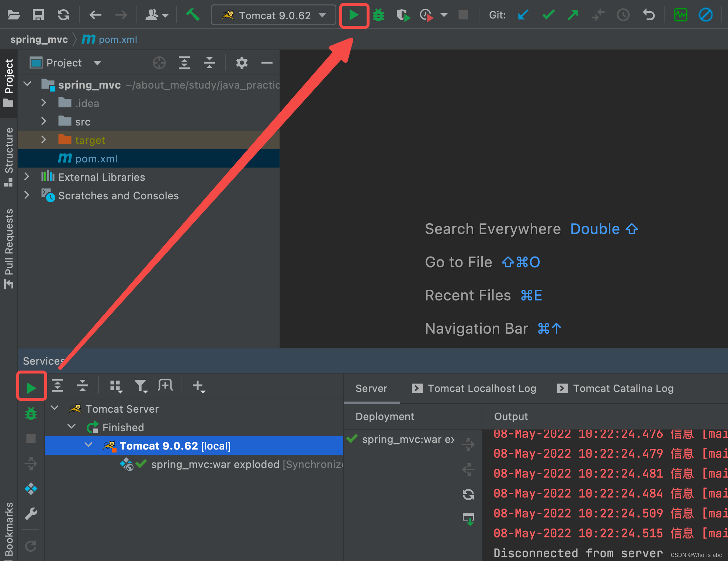Screen dimensions: 728x561
Task: Open Project panel gear settings
Action: [x=242, y=63]
